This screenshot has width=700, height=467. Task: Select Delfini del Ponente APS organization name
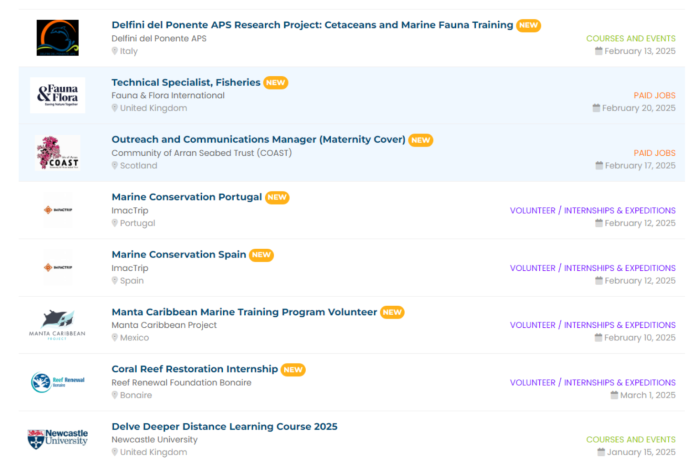coord(159,38)
